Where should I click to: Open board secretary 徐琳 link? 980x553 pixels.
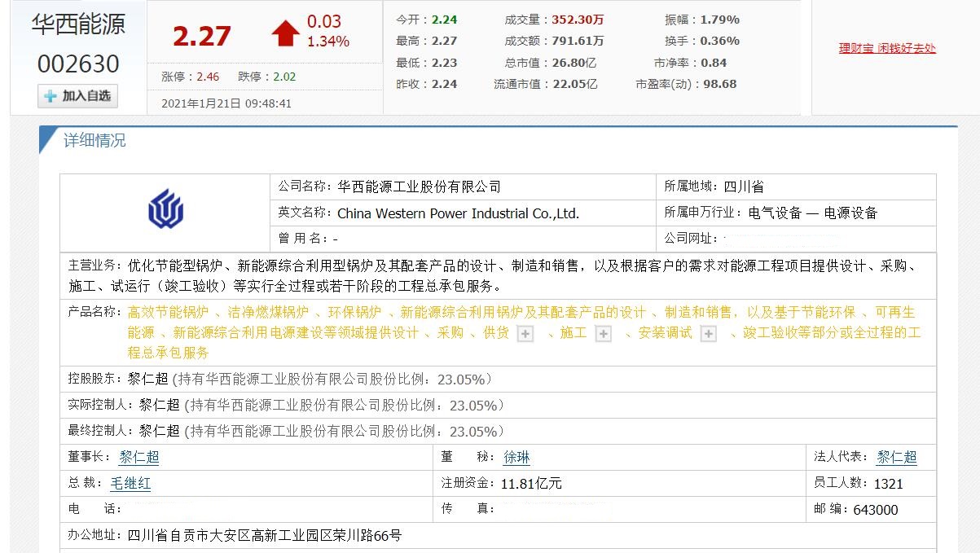[x=516, y=457]
